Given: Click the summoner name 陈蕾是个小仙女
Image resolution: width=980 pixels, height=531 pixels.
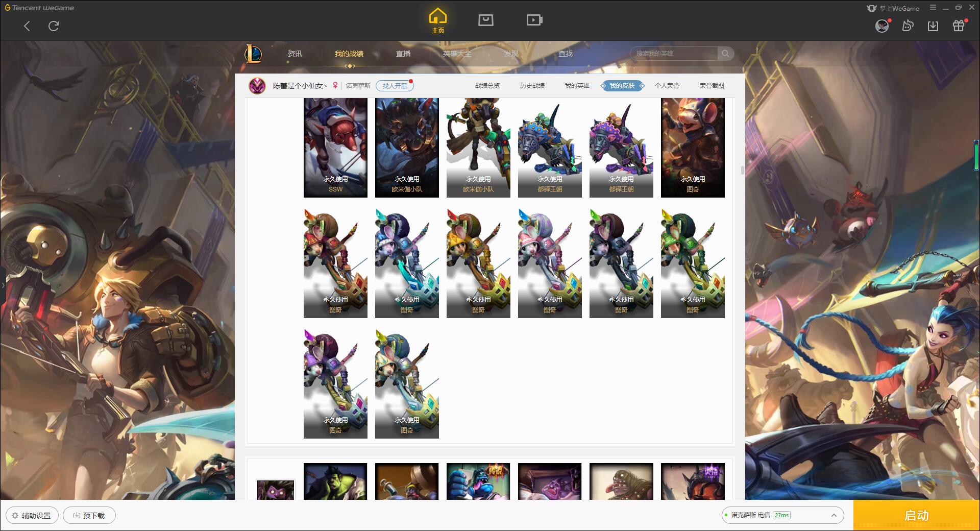Looking at the screenshot, I should coord(299,86).
